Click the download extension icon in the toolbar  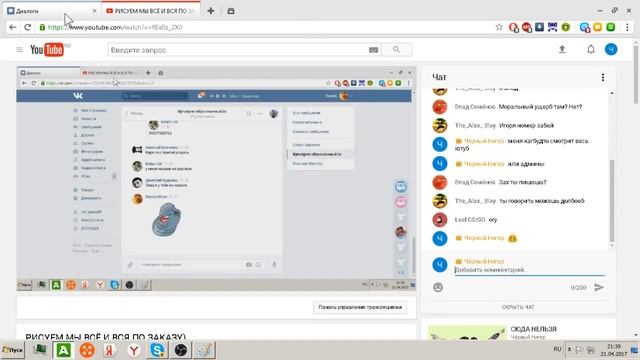(x=539, y=27)
